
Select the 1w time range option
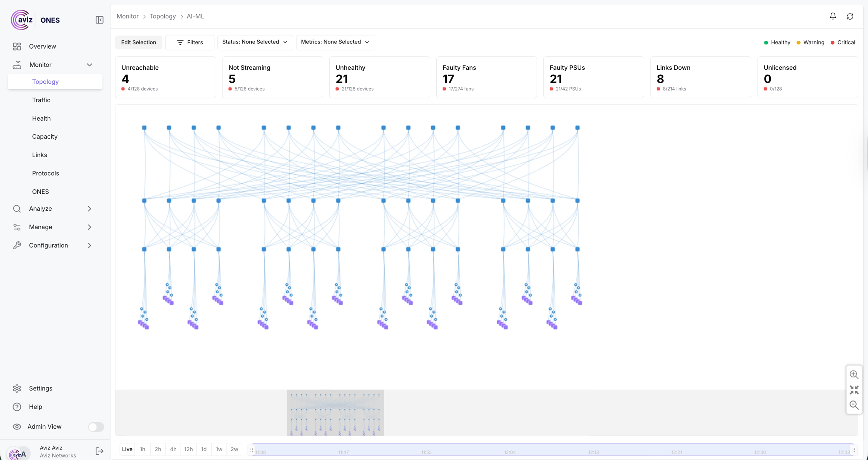(x=219, y=449)
